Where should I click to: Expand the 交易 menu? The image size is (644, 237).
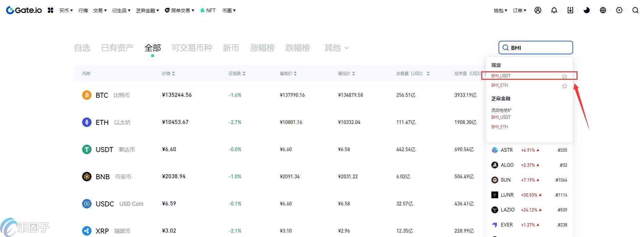100,11
